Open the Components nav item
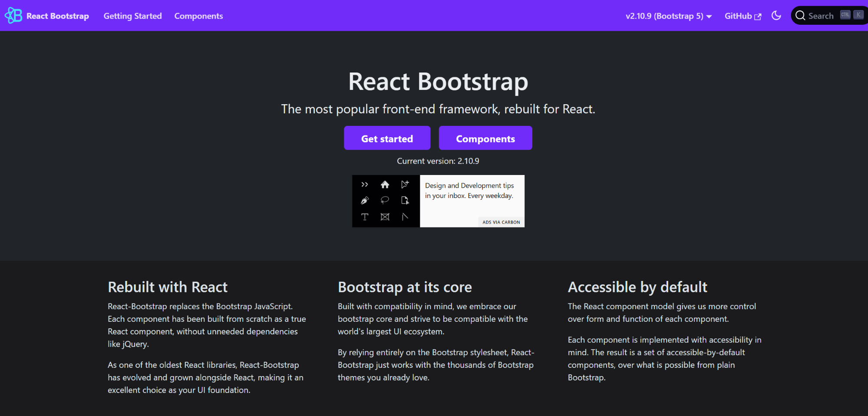This screenshot has width=868, height=416. pyautogui.click(x=198, y=16)
